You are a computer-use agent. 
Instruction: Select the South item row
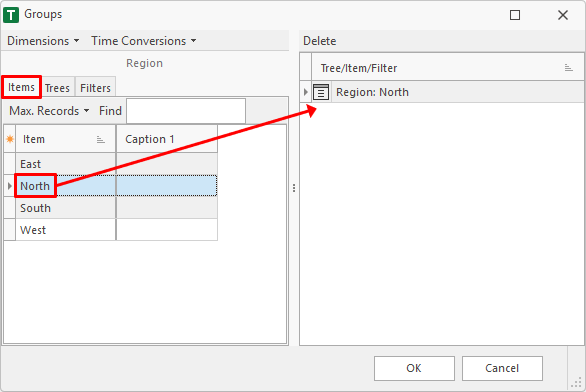click(116, 208)
